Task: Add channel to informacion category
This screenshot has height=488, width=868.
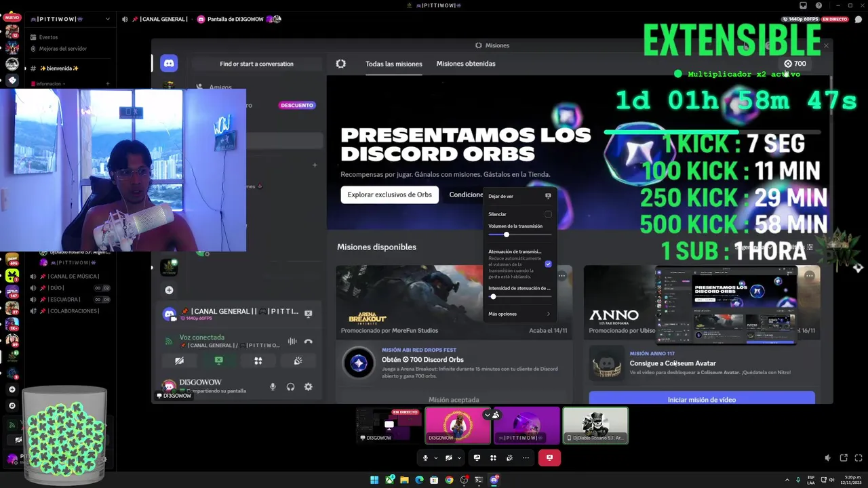Action: (108, 84)
